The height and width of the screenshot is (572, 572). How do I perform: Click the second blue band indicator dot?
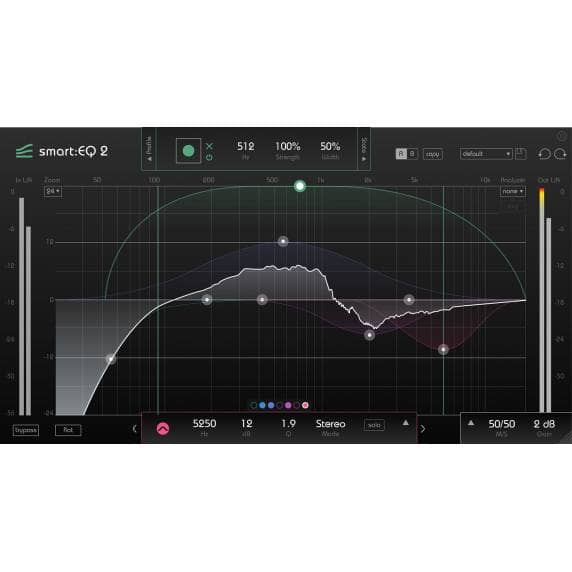coord(271,405)
